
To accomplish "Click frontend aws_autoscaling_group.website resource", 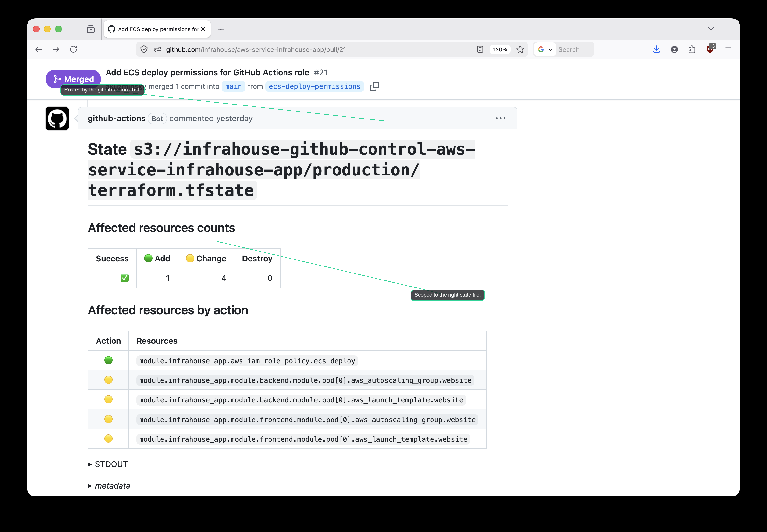I will pos(307,419).
